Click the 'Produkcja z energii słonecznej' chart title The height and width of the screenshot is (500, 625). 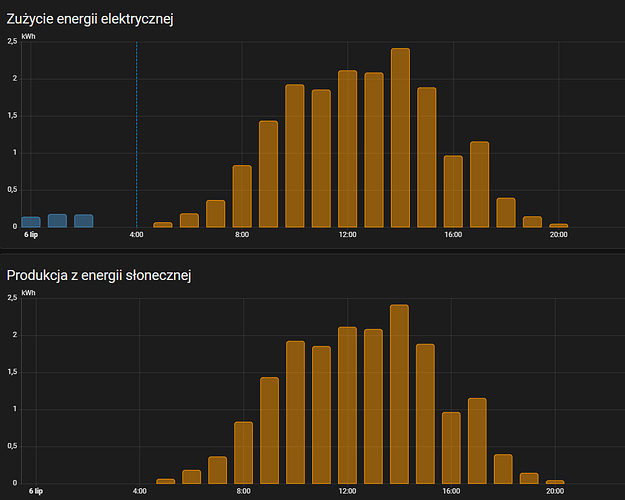[x=99, y=275]
